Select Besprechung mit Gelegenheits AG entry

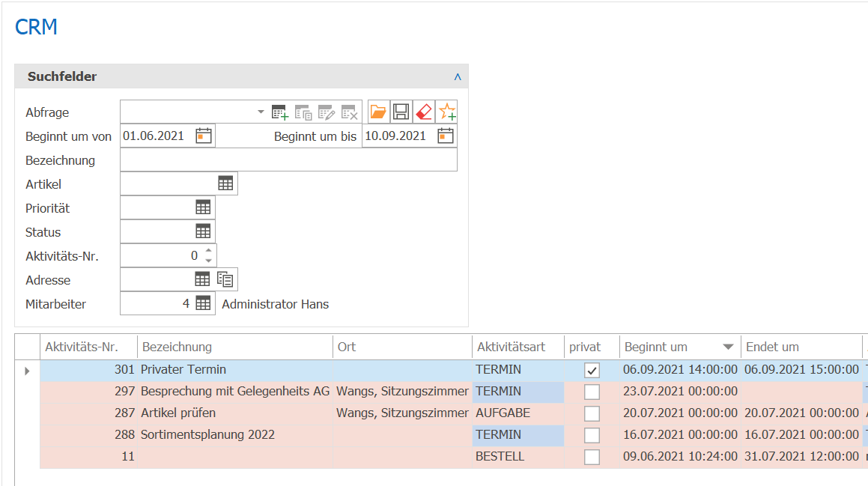click(x=234, y=392)
